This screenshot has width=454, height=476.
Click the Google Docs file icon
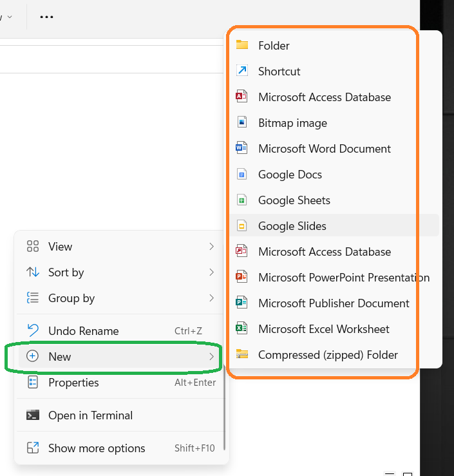click(x=242, y=174)
